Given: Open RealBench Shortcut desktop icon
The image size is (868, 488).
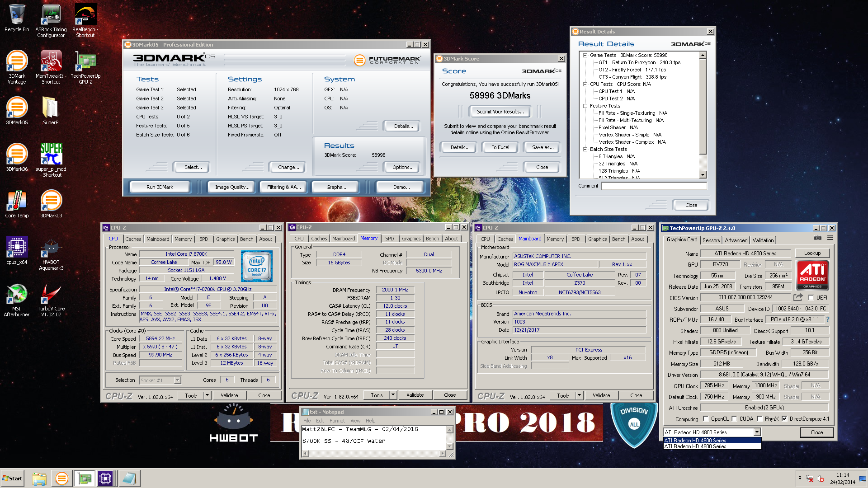Looking at the screenshot, I should pos(85,21).
